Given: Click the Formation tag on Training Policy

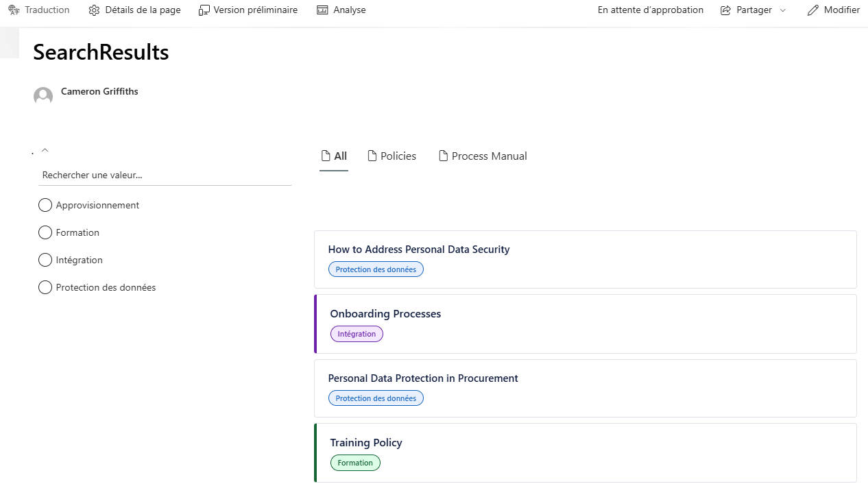Looking at the screenshot, I should 355,463.
